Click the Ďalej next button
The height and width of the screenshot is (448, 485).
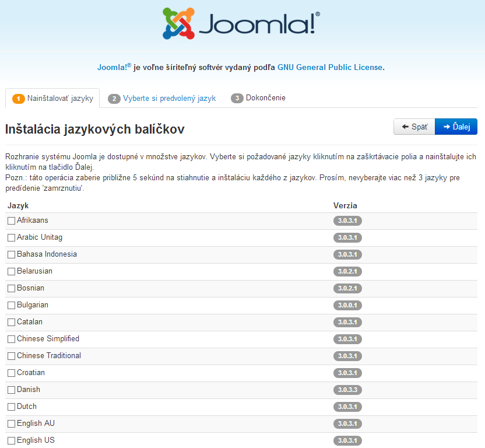pos(456,127)
